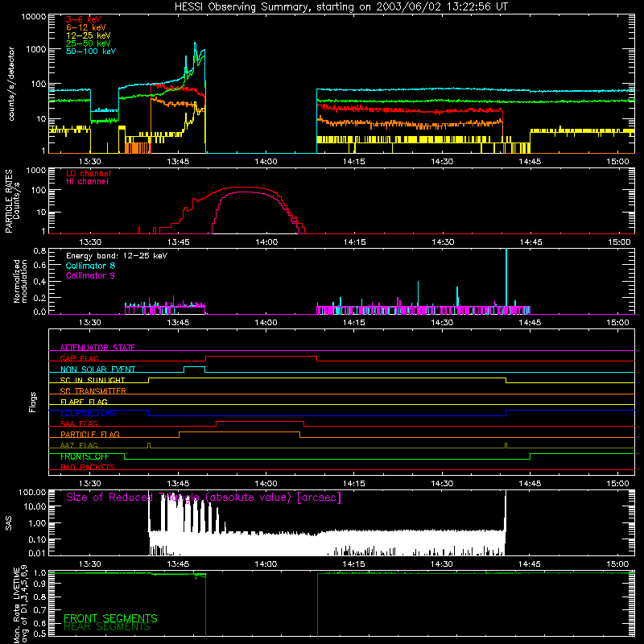
Task: Click the SAA_FLAG label
Action: [79, 423]
